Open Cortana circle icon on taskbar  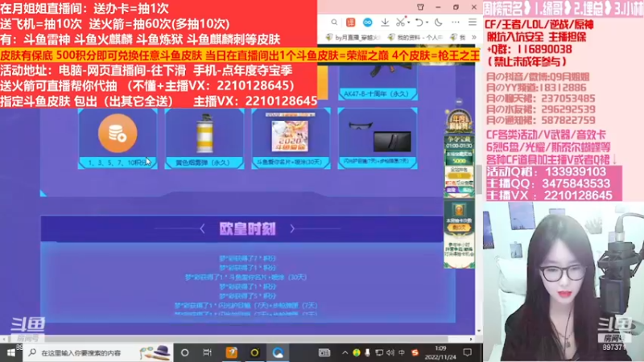point(185,352)
